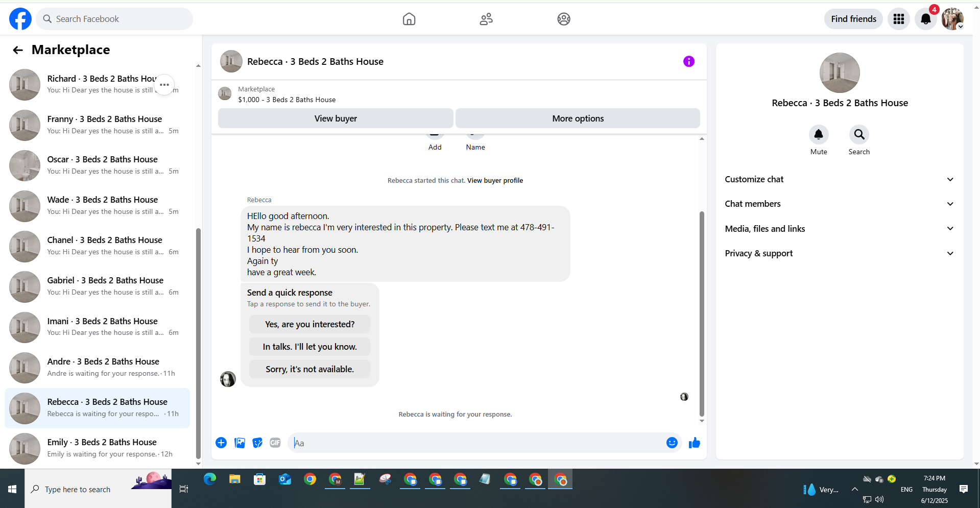
Task: Send quick reply 'Sorry, it's not available.'
Action: pyautogui.click(x=309, y=369)
